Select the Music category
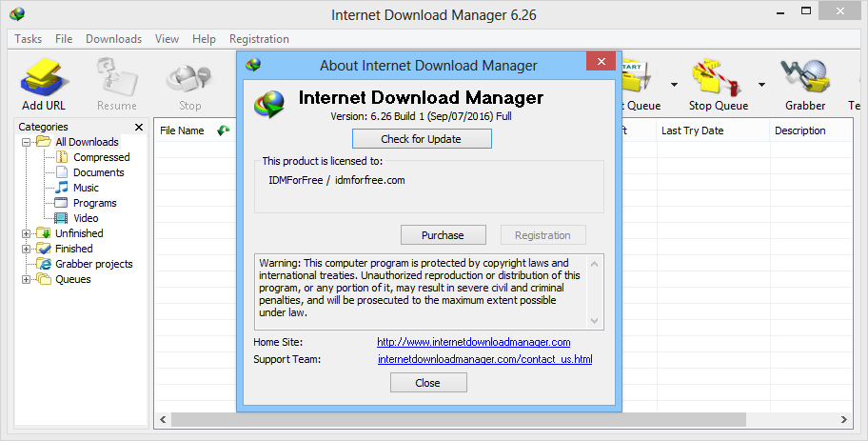This screenshot has width=868, height=441. (86, 188)
